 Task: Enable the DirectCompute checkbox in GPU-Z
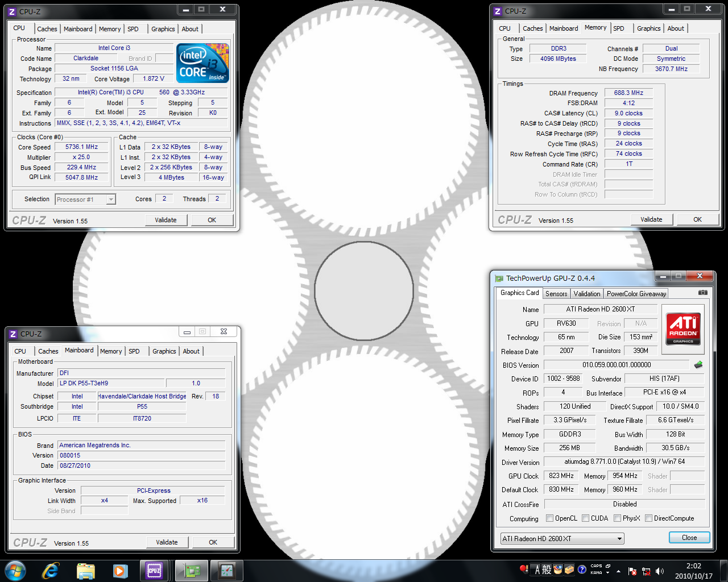pos(648,518)
